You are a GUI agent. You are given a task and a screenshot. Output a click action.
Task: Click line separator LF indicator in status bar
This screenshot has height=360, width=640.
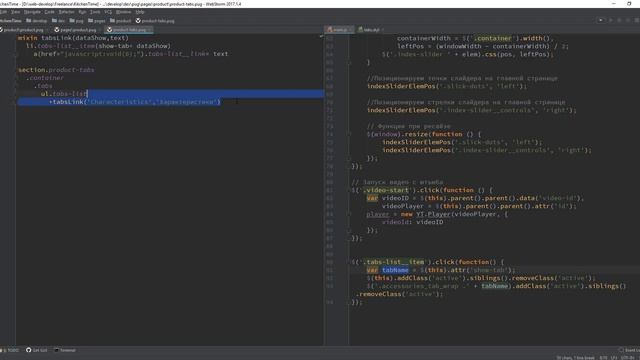(x=614, y=358)
